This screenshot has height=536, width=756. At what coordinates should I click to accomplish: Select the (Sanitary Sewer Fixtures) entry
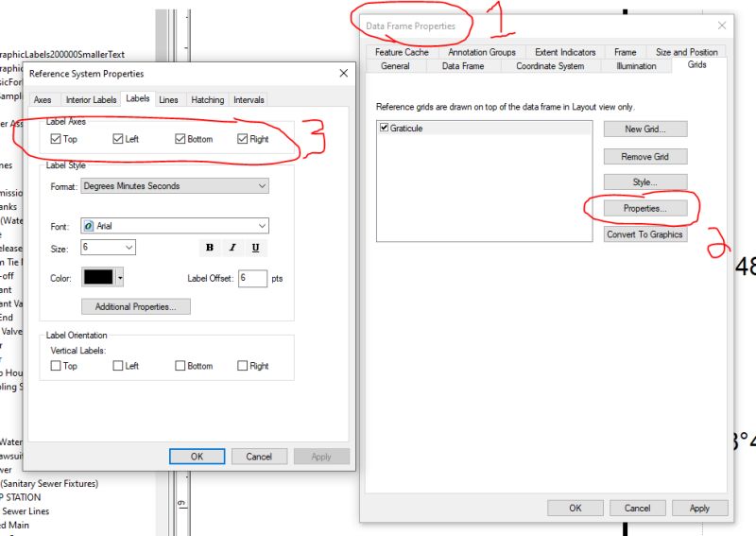coord(49,483)
